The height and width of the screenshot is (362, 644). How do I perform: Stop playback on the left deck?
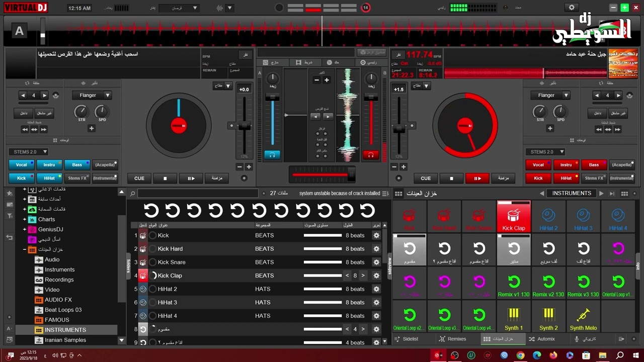click(165, 178)
